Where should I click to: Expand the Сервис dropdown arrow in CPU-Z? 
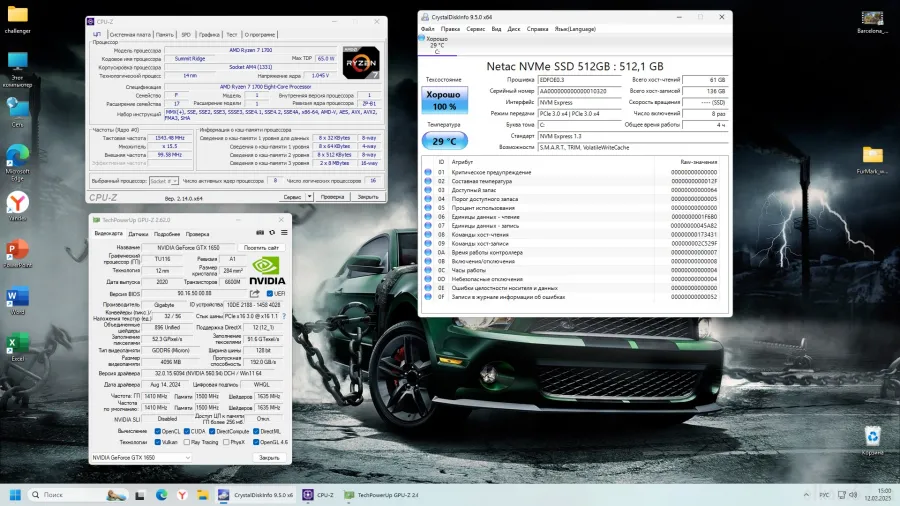click(309, 197)
